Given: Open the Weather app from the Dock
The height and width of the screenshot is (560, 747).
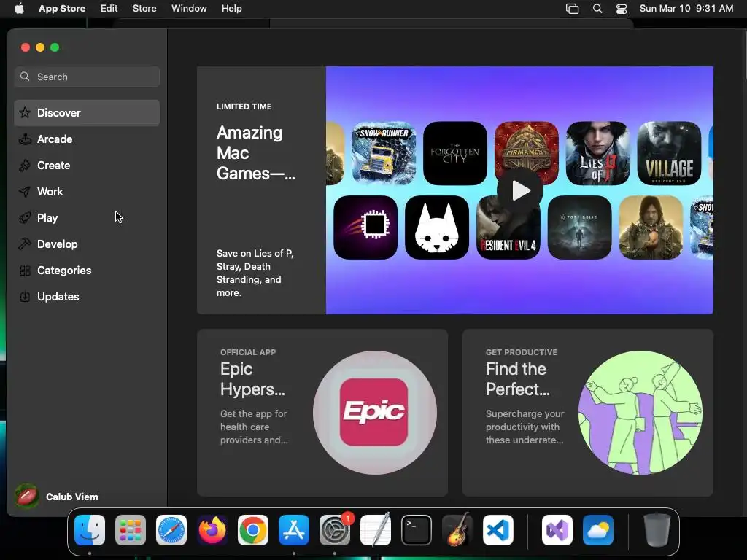Looking at the screenshot, I should coord(598,530).
